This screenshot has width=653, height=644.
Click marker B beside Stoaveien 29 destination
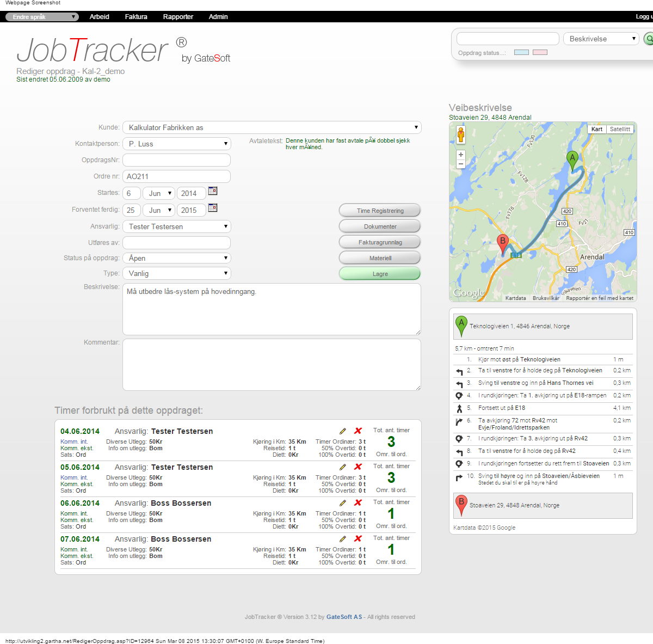[x=461, y=505]
